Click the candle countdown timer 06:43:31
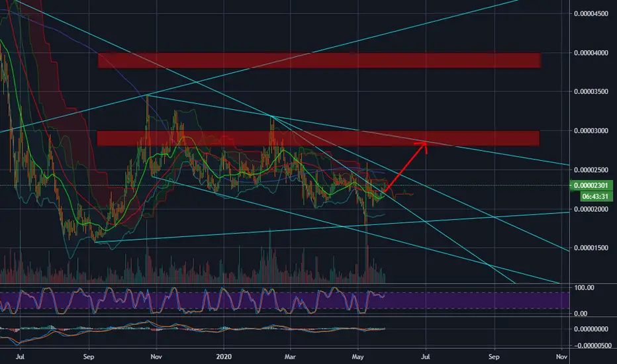The image size is (617, 364). point(596,197)
